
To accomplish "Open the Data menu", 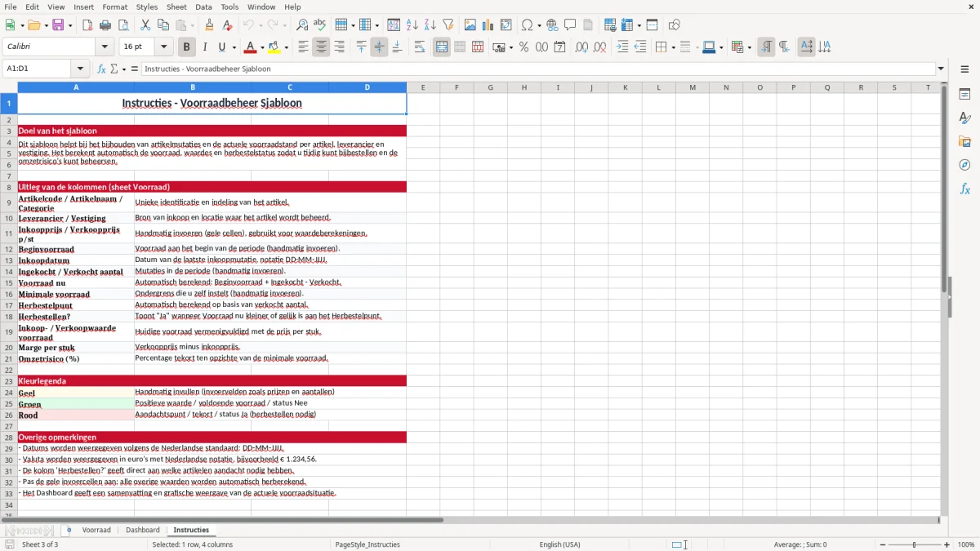I will pos(203,7).
